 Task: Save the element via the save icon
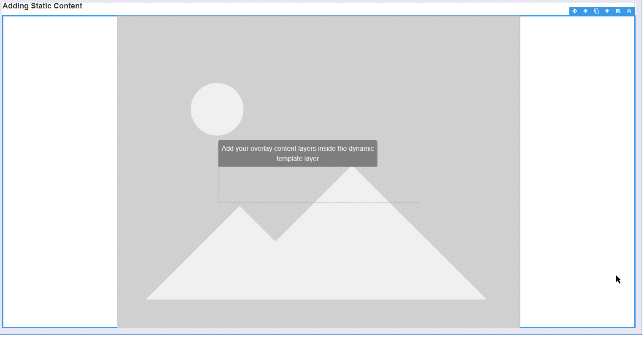click(618, 11)
